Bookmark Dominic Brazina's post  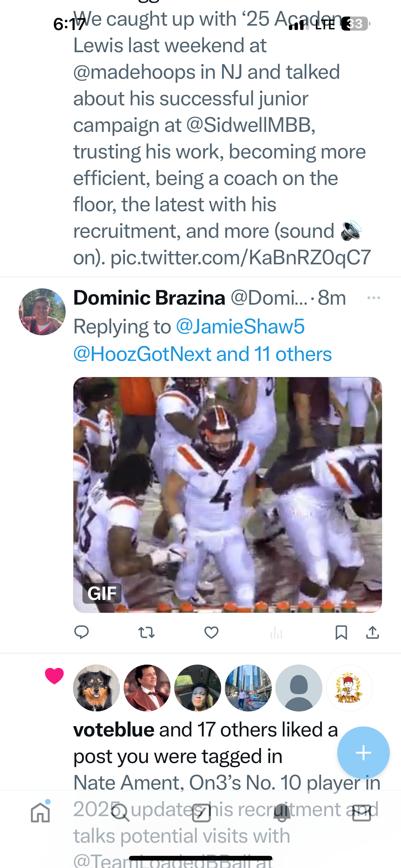(x=341, y=632)
